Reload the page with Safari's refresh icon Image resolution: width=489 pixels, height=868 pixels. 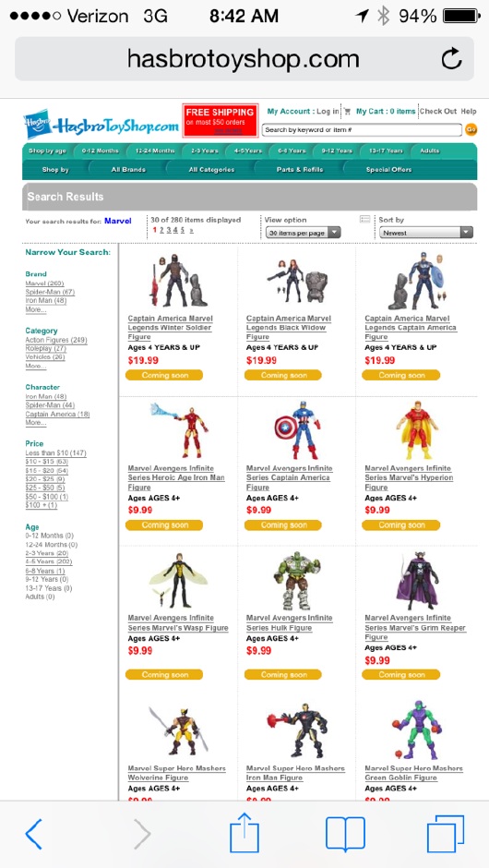(x=451, y=59)
